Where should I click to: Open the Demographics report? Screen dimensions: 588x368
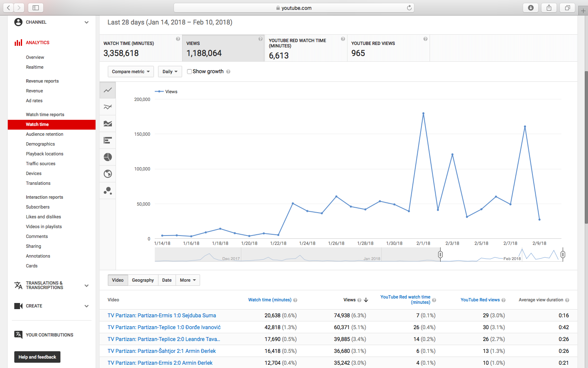[x=40, y=144]
